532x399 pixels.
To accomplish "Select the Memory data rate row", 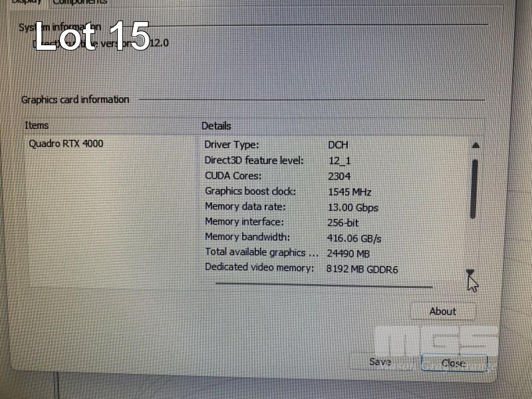I will point(244,207).
